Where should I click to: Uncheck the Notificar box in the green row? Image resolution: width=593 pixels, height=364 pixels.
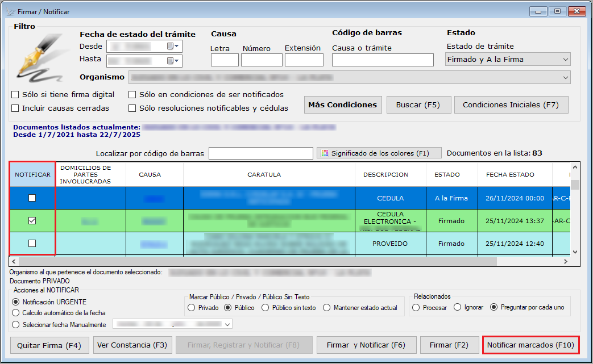click(x=32, y=221)
